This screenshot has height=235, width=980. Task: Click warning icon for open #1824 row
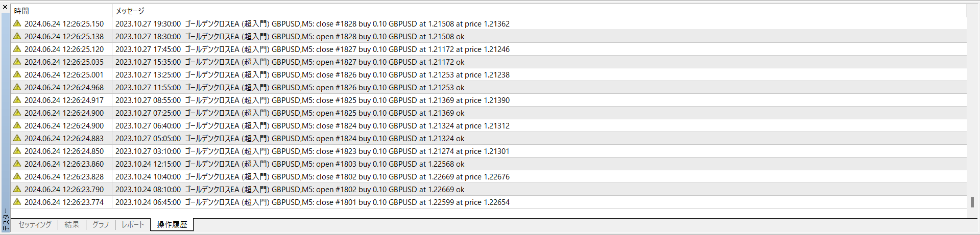(x=17, y=138)
